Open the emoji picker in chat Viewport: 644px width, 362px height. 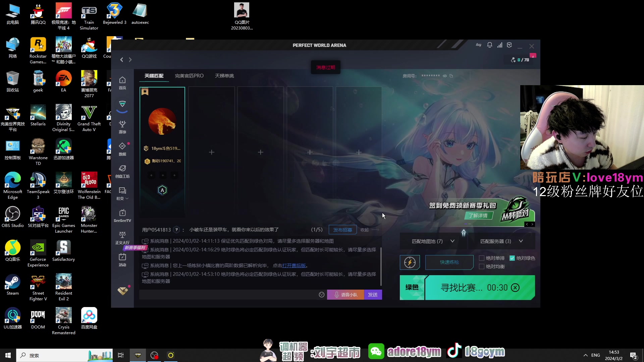321,294
